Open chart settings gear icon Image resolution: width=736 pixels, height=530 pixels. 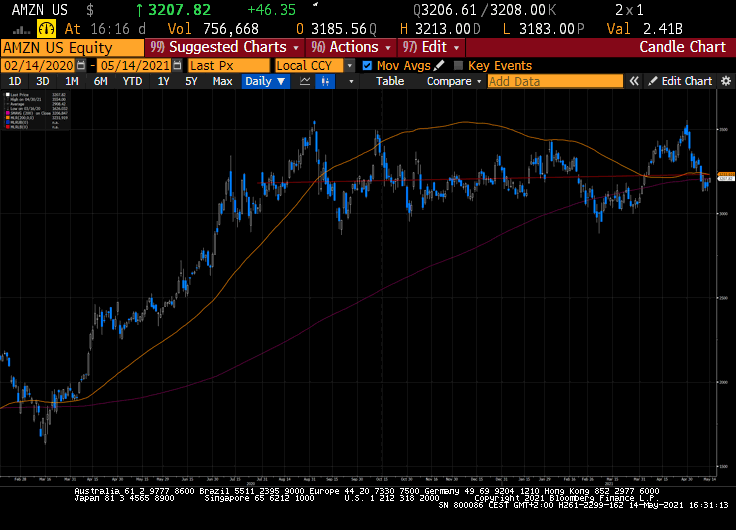click(x=726, y=81)
